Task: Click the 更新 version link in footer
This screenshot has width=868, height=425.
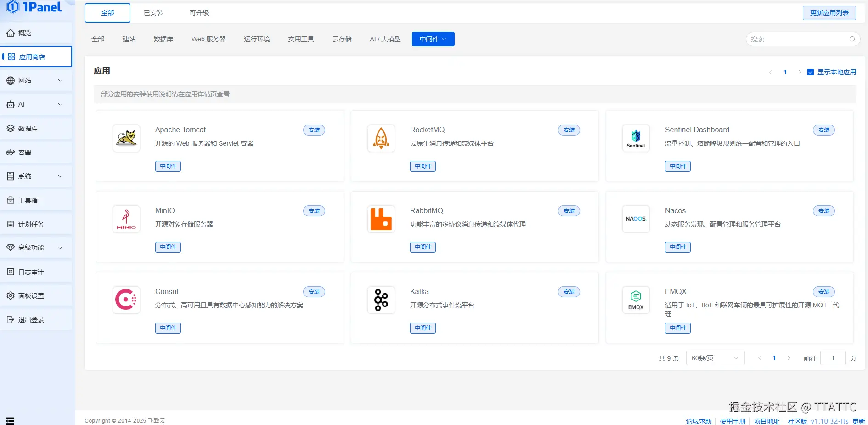Action: (859, 421)
